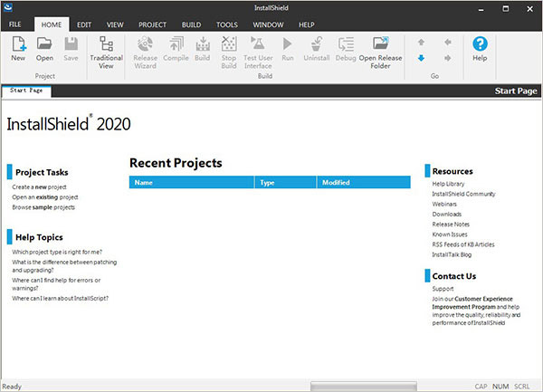Click the New project icon
Screen dimensions: 543x392
click(18, 46)
